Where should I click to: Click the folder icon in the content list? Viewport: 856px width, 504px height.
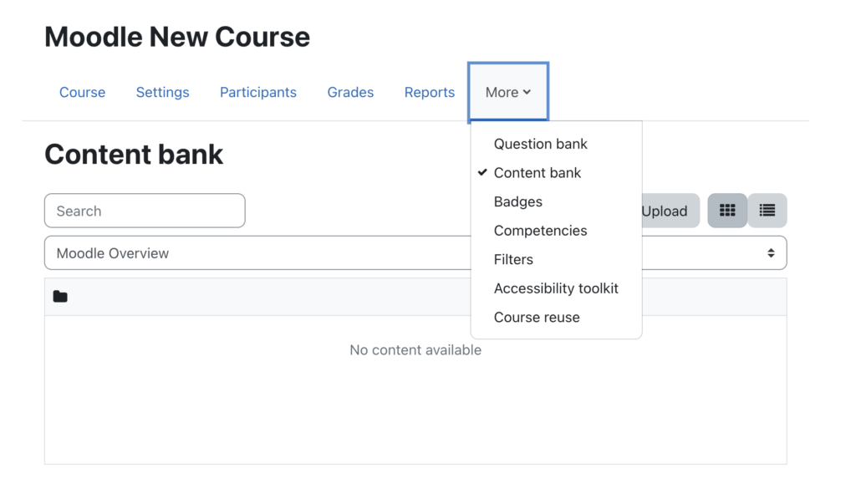point(59,296)
